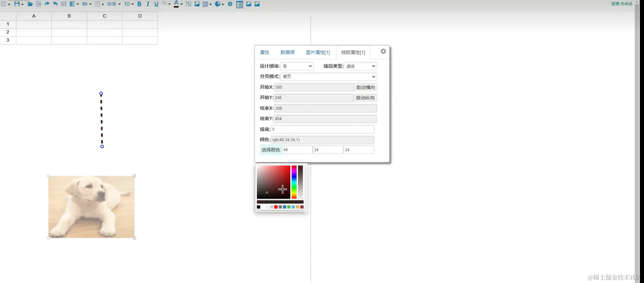644x283 pixels.
Task: Click the pie chart icon
Action: (x=218, y=4)
